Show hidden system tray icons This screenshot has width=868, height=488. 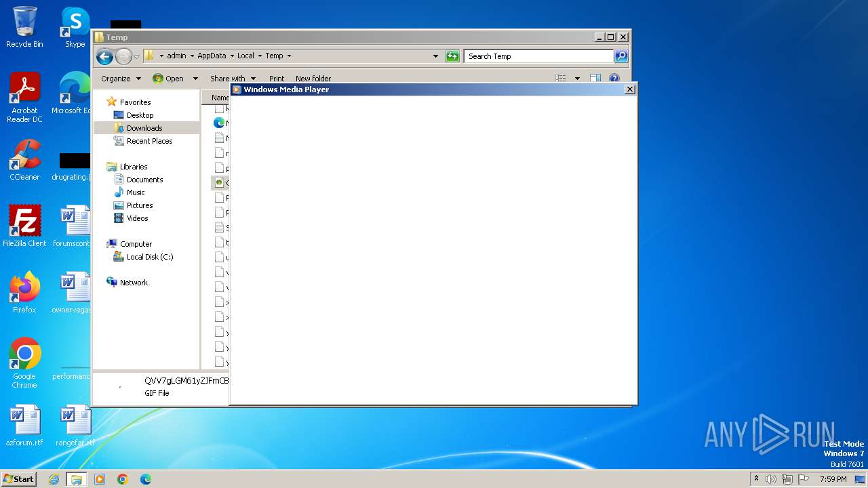point(756,479)
